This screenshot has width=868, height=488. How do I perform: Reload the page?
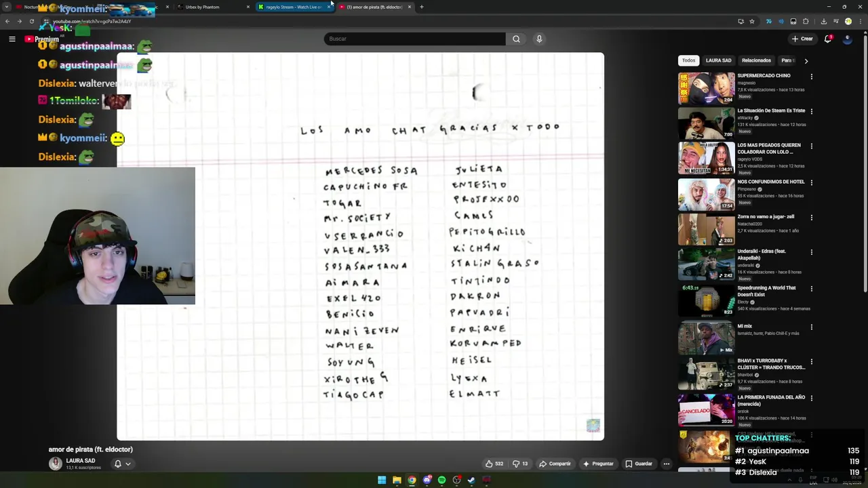click(x=31, y=21)
